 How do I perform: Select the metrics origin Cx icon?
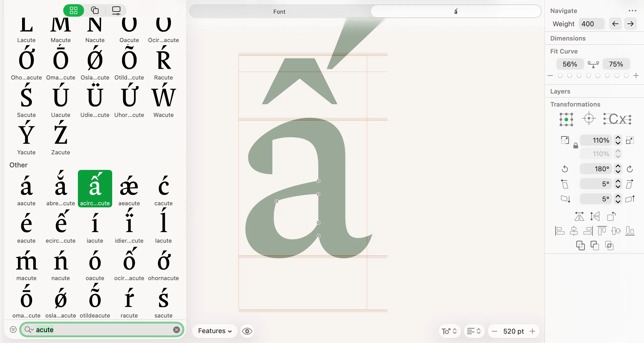coord(617,119)
